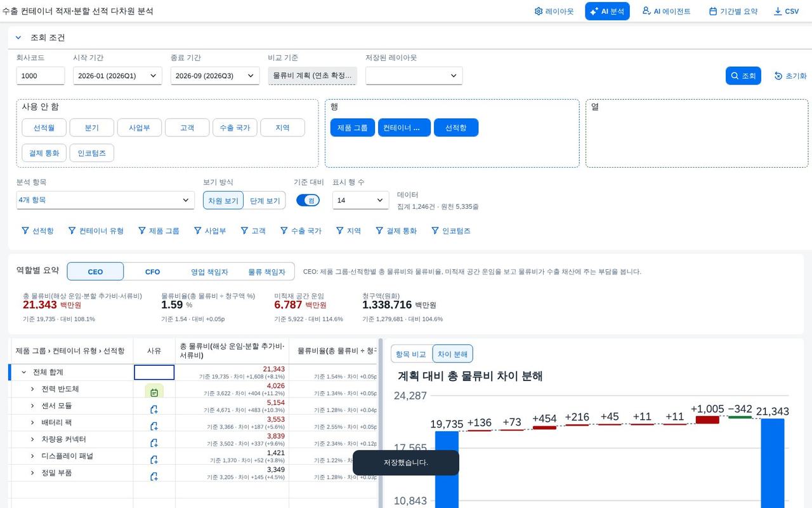Screen dimensions: 812x508
Task: Add a reason note for 센서 모듈
Action: 154,410
